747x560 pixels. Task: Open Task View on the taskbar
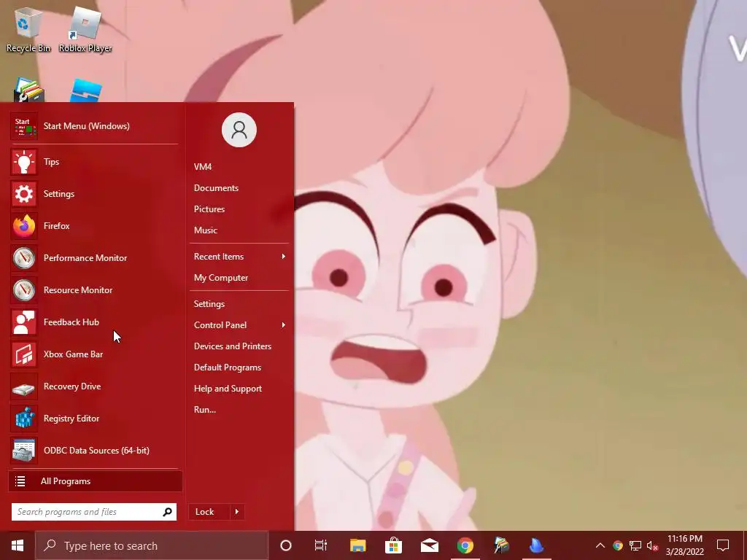tap(321, 545)
